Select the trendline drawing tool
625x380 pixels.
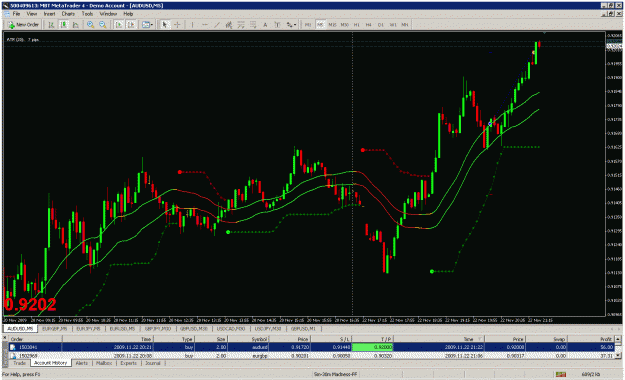tap(216, 25)
